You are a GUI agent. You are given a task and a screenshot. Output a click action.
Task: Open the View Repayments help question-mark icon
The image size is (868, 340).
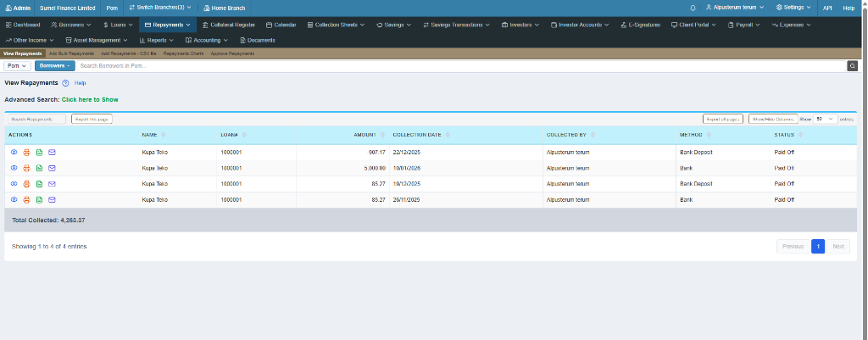[x=65, y=83]
